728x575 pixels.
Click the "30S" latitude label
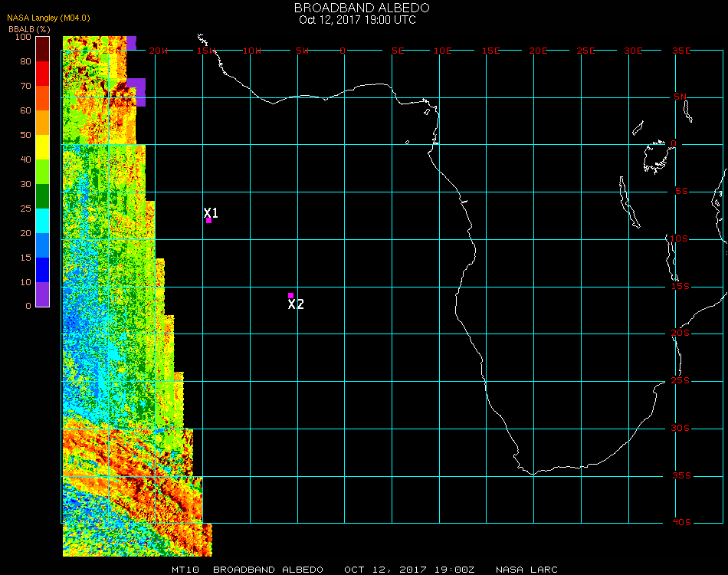(x=680, y=429)
